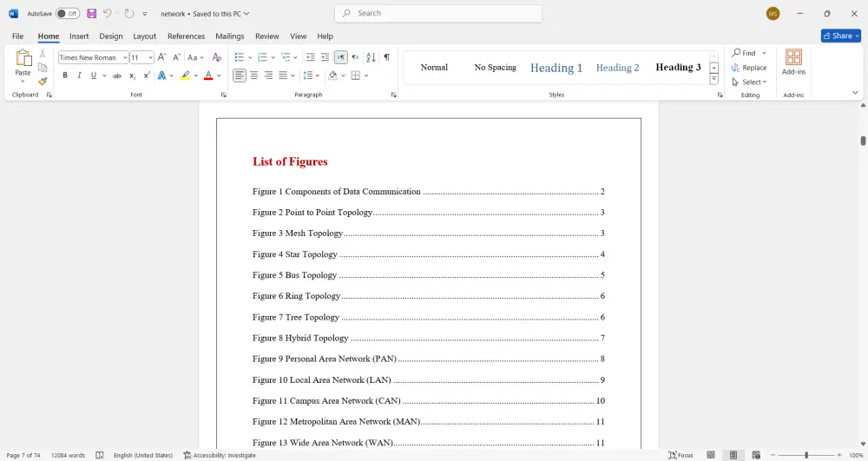Toggle Italic formatting
The width and height of the screenshot is (868, 461).
[79, 76]
